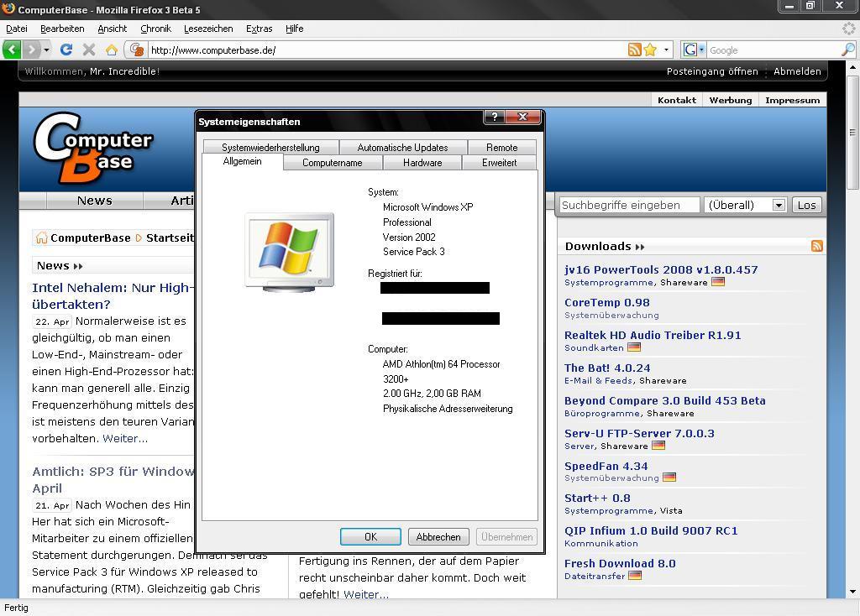Open QIP Infium 1.0 Build 9007 RC1 link
The height and width of the screenshot is (616, 860).
tap(651, 530)
